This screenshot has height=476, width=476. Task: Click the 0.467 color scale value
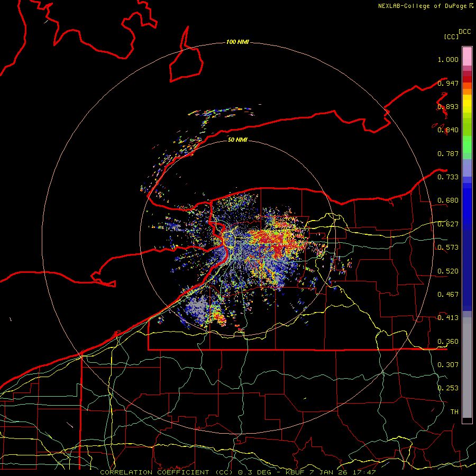click(448, 294)
